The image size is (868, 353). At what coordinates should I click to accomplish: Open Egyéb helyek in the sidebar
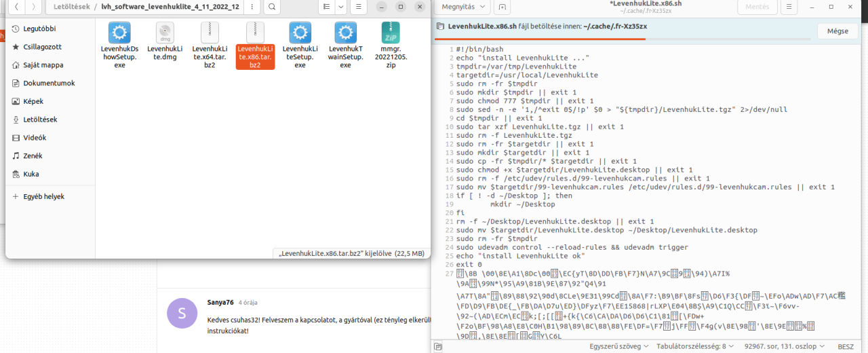[50, 196]
